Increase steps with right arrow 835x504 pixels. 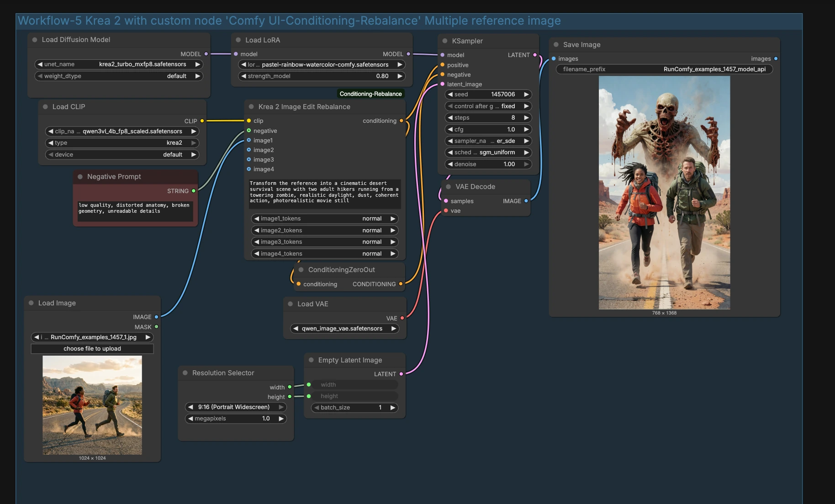[x=526, y=118]
